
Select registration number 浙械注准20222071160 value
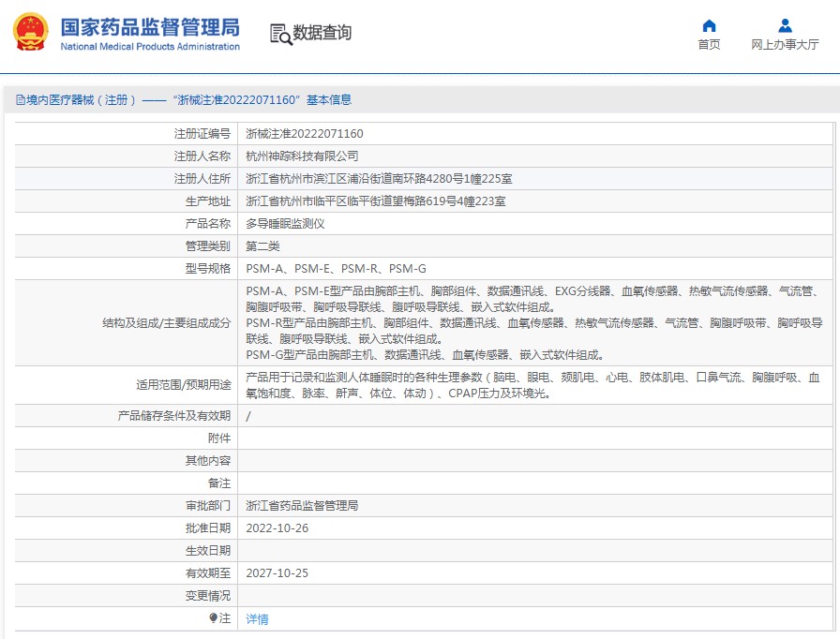(305, 134)
